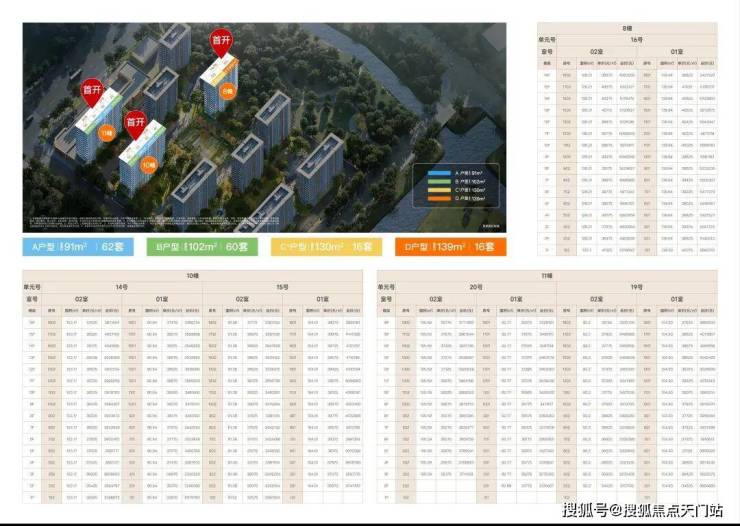Select the orange 11幢 circle marker on the map
The height and width of the screenshot is (526, 740).
(106, 133)
